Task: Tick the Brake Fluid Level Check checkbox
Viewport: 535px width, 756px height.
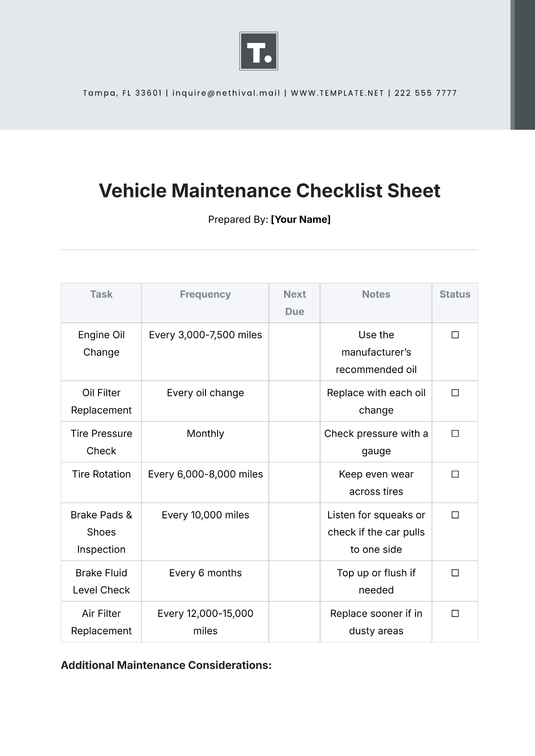Action: point(455,573)
